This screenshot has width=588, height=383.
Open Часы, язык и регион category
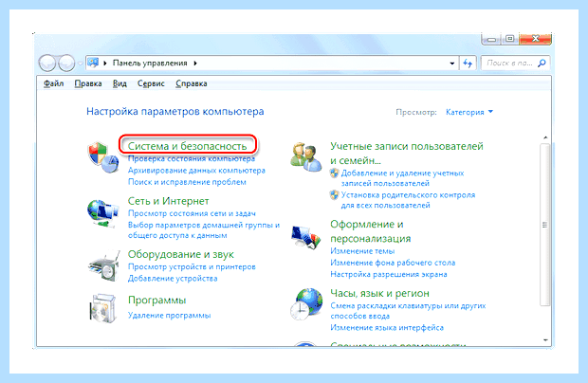click(x=379, y=293)
